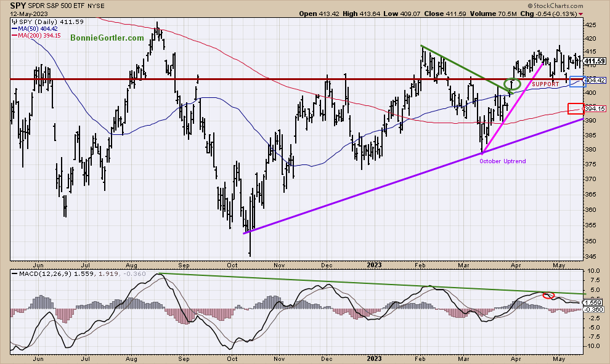Screen dimensions: 610x364
Task: Click 2023 on the MACD panel time axis
Action: point(374,358)
